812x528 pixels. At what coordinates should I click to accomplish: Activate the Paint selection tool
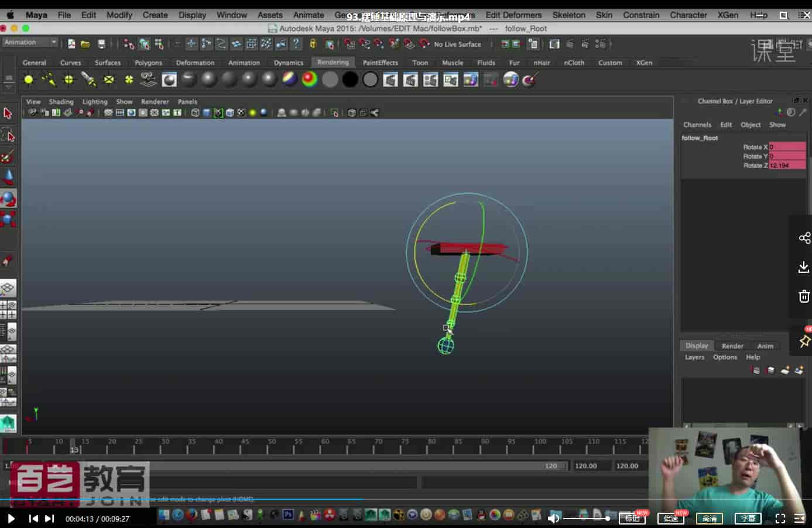click(8, 156)
